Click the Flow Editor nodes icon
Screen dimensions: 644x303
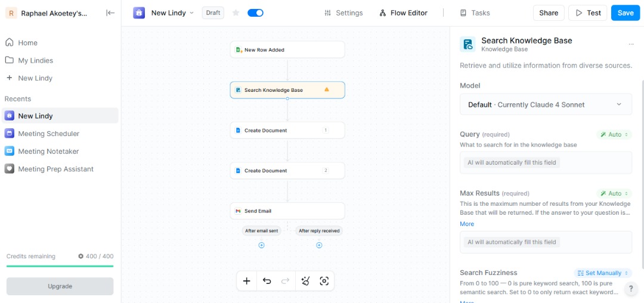pos(383,13)
